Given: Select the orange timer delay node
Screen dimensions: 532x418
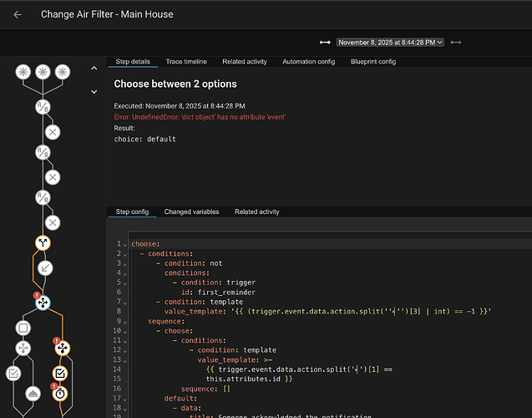Looking at the screenshot, I should (62, 392).
